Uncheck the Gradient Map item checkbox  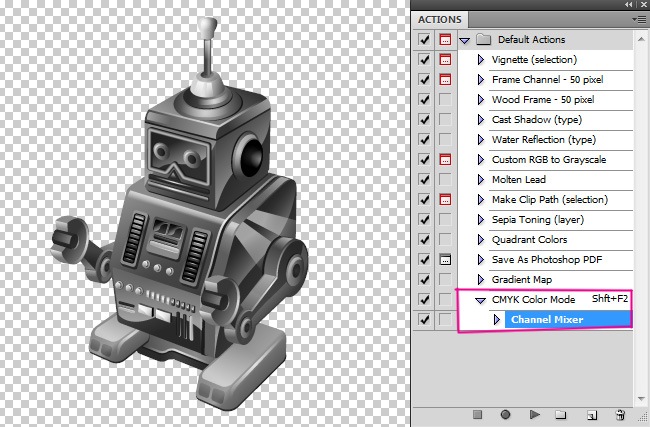pyautogui.click(x=424, y=280)
